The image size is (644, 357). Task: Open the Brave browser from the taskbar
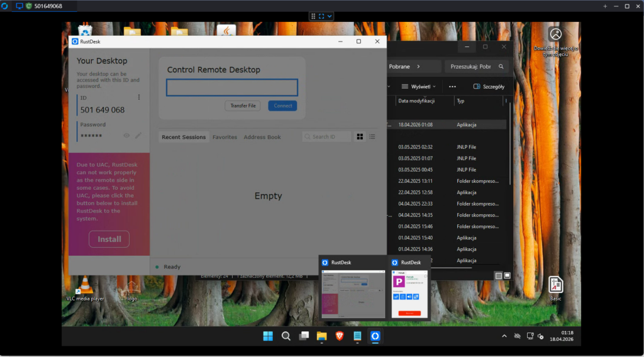click(340, 336)
